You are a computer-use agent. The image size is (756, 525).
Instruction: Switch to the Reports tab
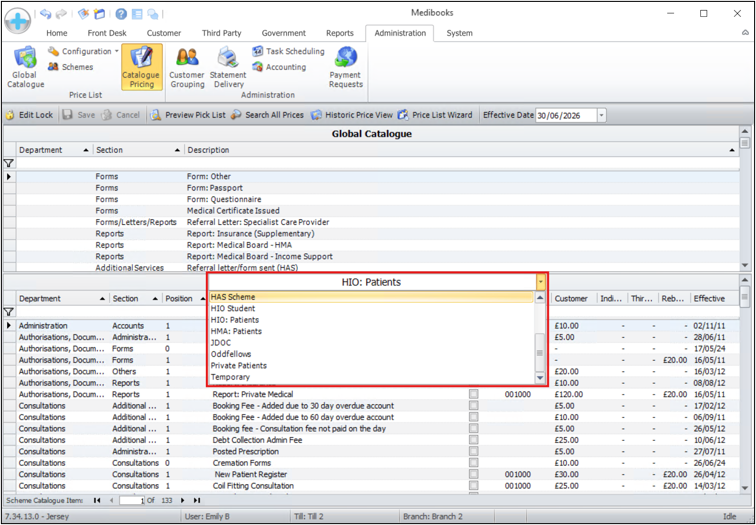pyautogui.click(x=340, y=33)
